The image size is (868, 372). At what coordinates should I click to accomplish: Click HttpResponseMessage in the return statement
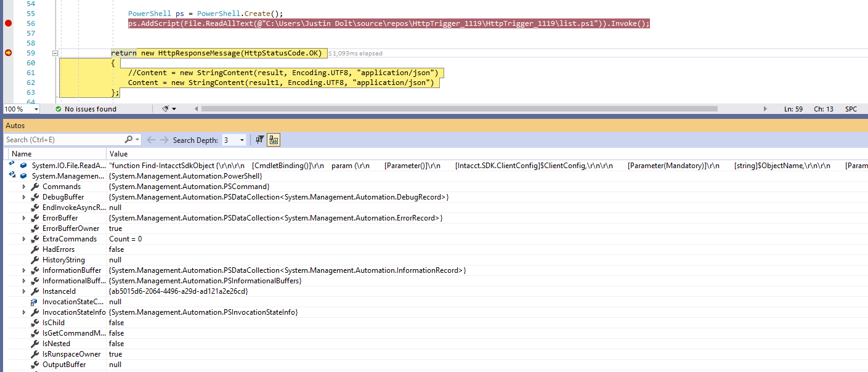[x=199, y=53]
